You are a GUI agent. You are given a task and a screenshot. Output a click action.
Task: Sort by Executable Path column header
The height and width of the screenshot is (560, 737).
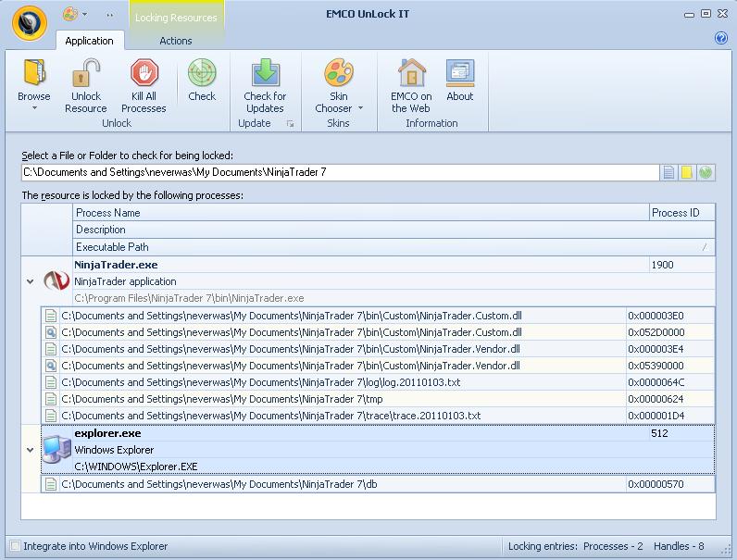pos(393,247)
